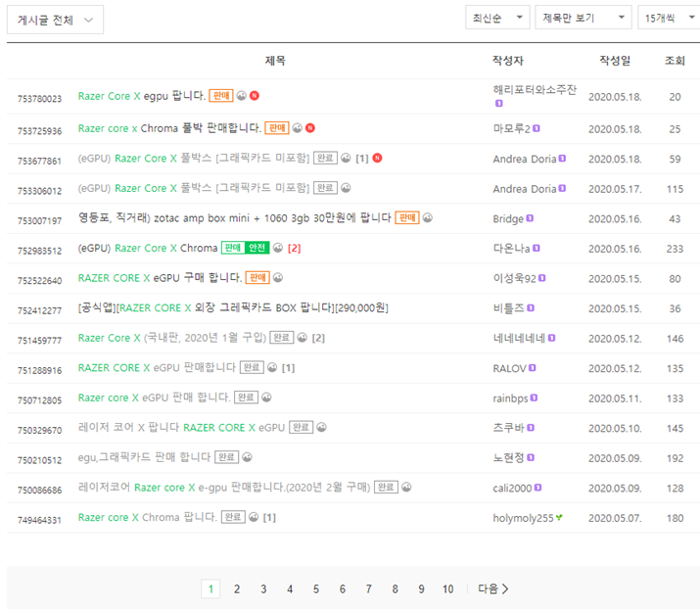Screen dimensions: 700x609
Task: Click the image icon on 'Razer Core X egpu 팝니다' row
Action: 242,96
